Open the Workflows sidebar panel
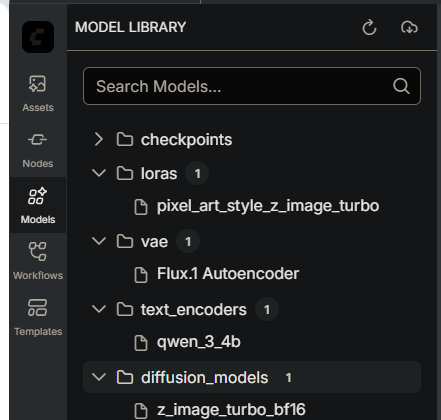The image size is (441, 420). 38,261
